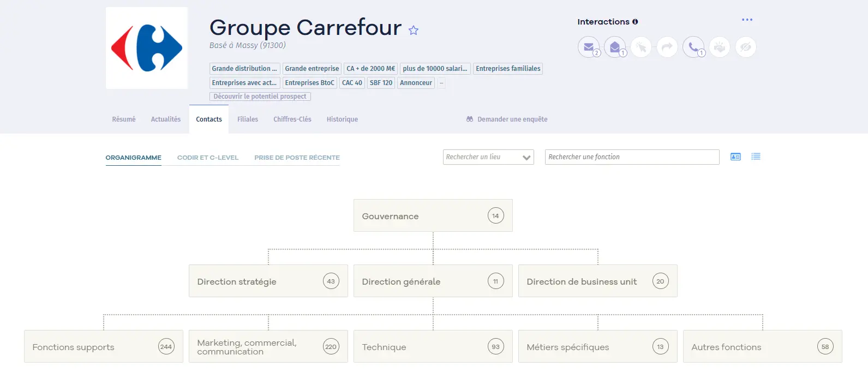Screen dimensions: 868x373
Task: Click the 244 count badge on Fonctions supports
Action: pyautogui.click(x=166, y=347)
